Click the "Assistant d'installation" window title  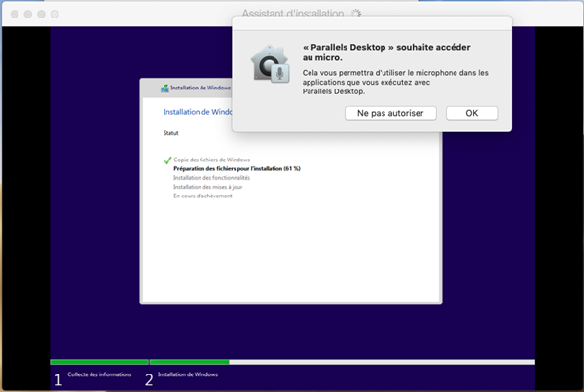[x=293, y=14]
